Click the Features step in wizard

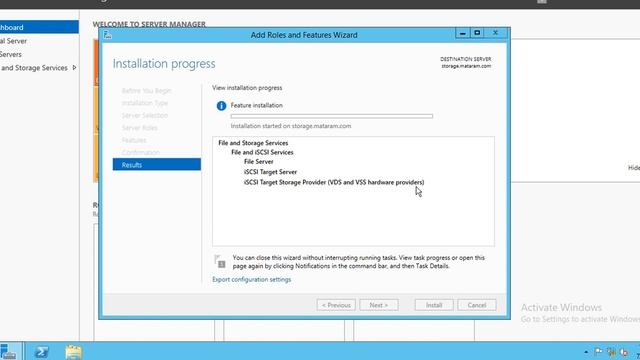tap(134, 140)
